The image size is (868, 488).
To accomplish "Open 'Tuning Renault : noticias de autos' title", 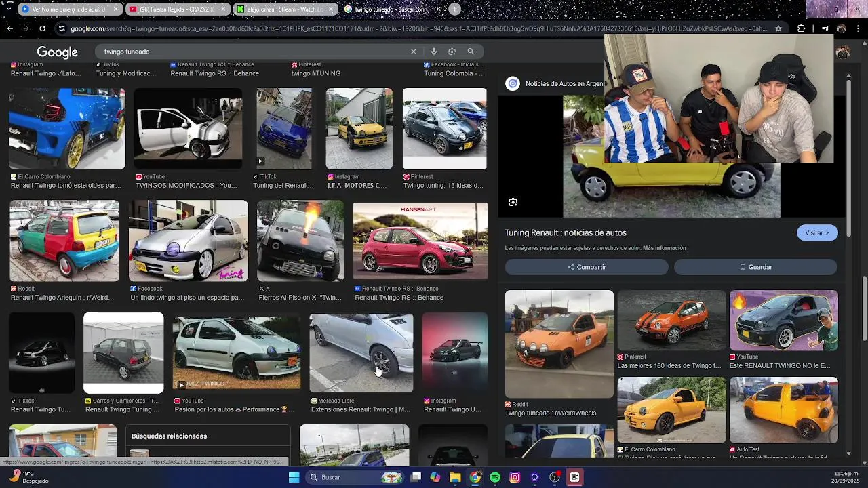I will [566, 232].
